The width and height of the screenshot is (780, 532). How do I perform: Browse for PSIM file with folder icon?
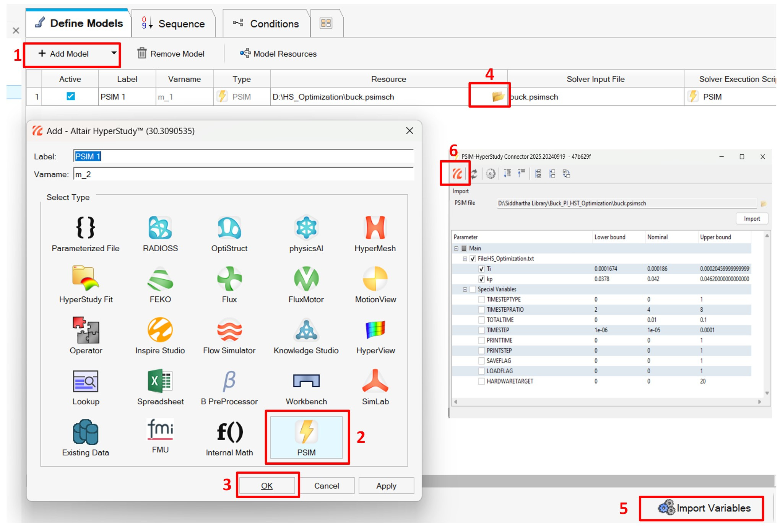[764, 203]
